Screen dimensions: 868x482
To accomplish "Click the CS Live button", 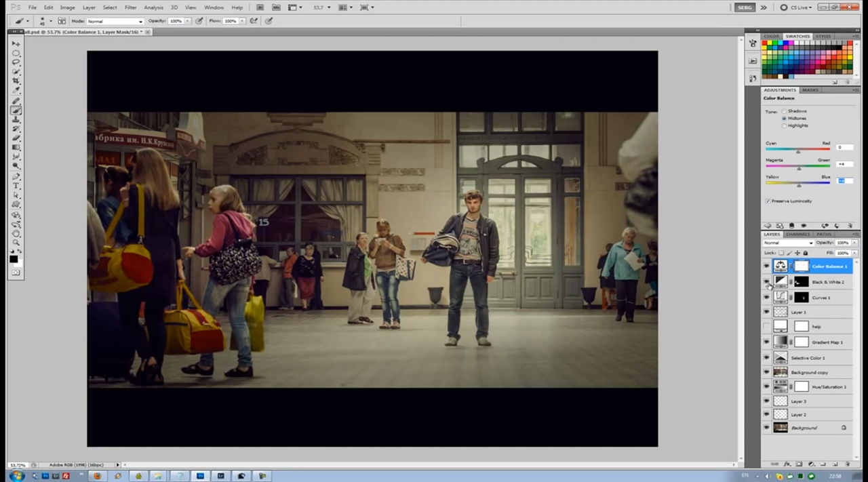I will click(x=797, y=7).
